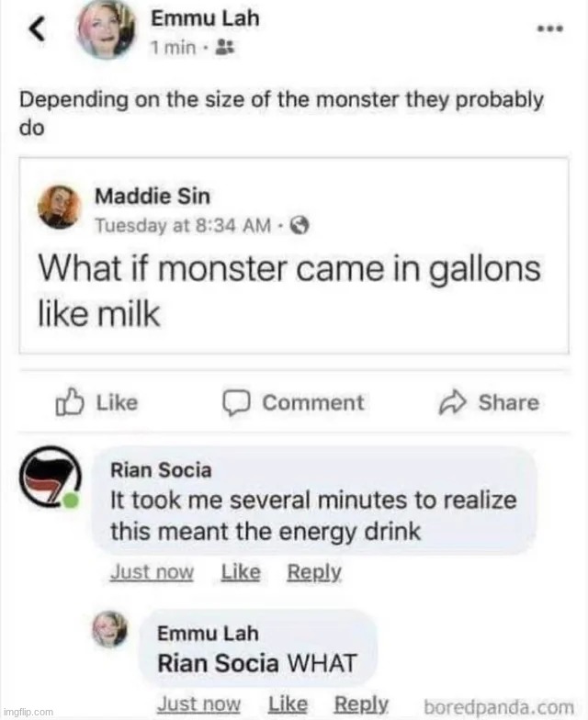Go back using the left arrow
The image size is (588, 720).
pos(35,32)
